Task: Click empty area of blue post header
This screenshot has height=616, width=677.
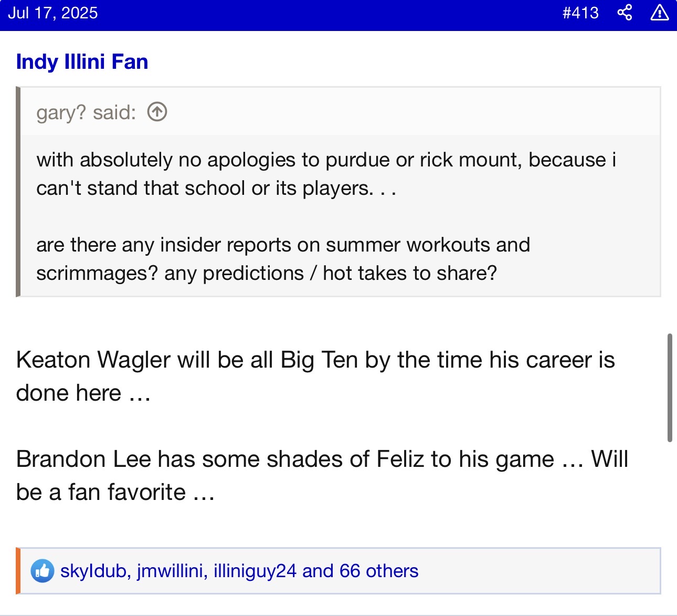Action: pos(325,14)
